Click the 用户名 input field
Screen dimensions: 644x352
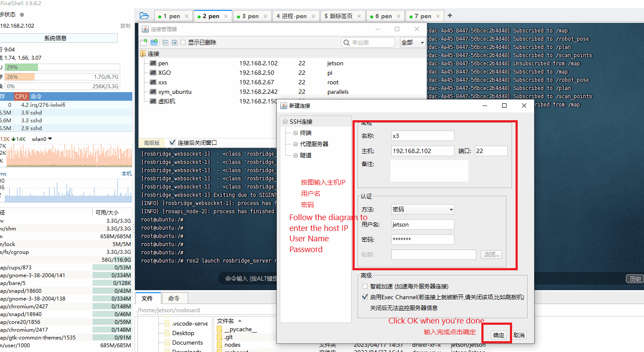[x=423, y=224]
